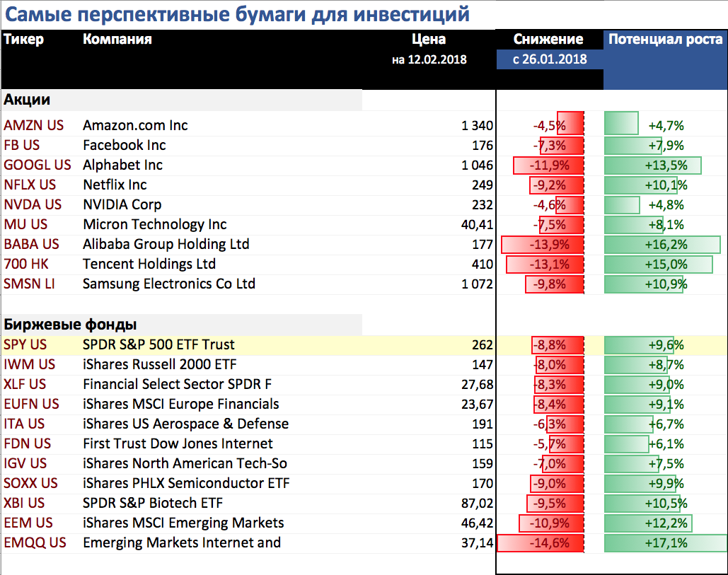Select ticker cell "FB US"
Screen dimensions: 728x575
[x=22, y=145]
